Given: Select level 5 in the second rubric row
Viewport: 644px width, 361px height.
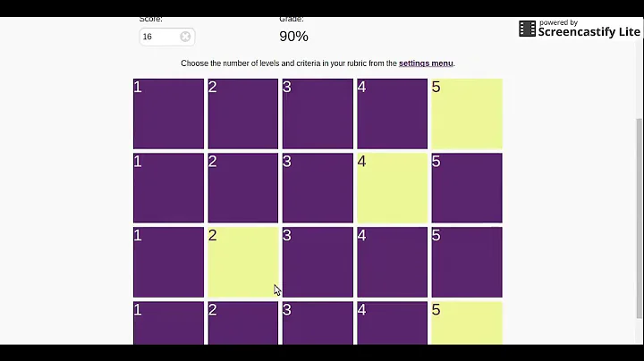Looking at the screenshot, I should (x=467, y=188).
